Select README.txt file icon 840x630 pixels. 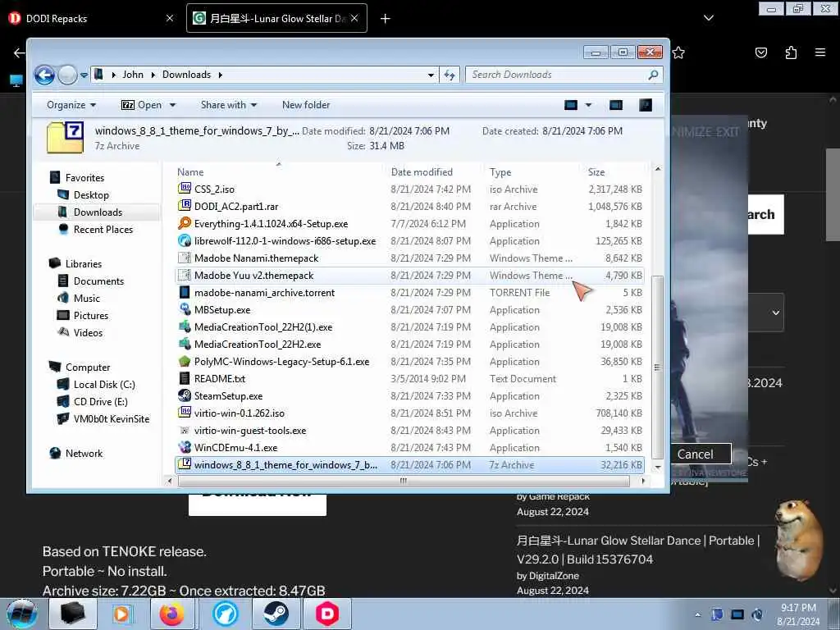point(185,378)
